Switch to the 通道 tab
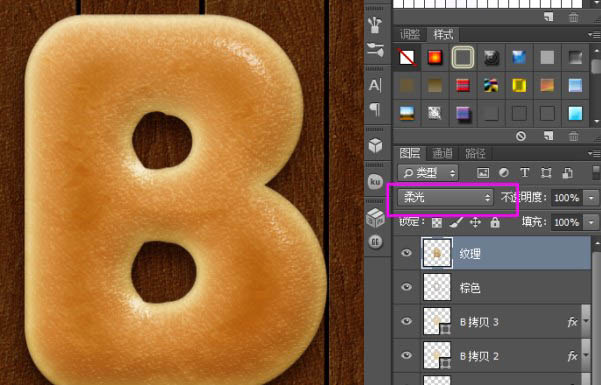601x385 pixels. point(442,154)
